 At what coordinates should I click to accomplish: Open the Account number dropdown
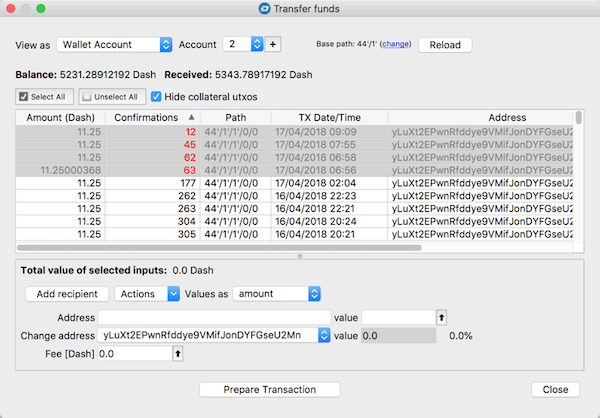pos(243,44)
